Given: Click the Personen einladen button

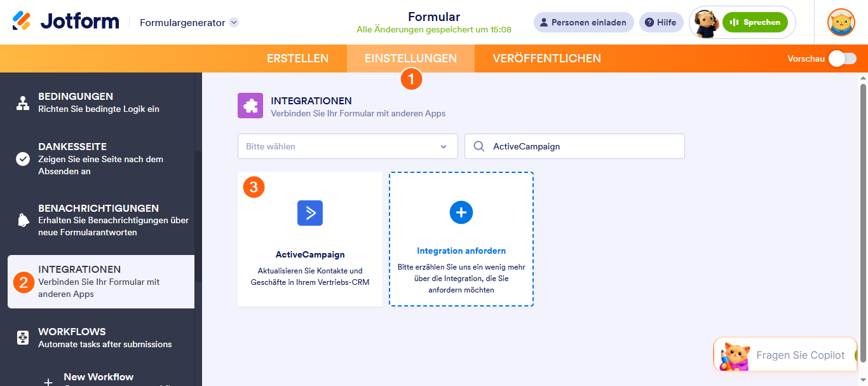Looking at the screenshot, I should click(583, 22).
